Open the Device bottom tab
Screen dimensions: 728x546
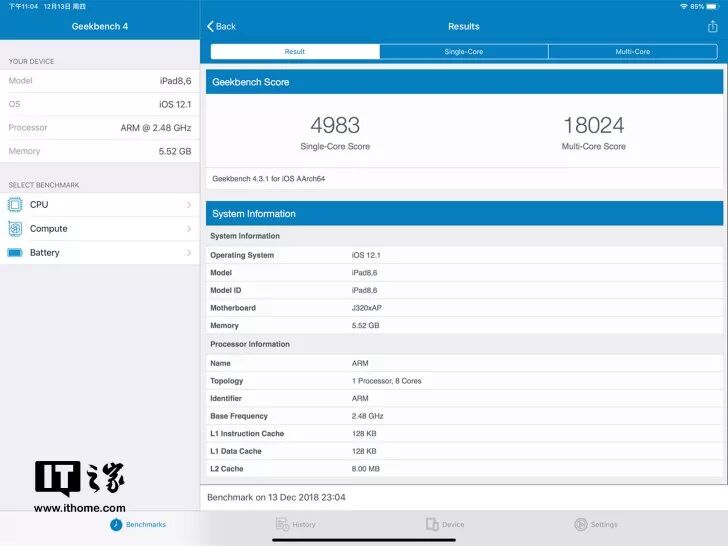(445, 524)
